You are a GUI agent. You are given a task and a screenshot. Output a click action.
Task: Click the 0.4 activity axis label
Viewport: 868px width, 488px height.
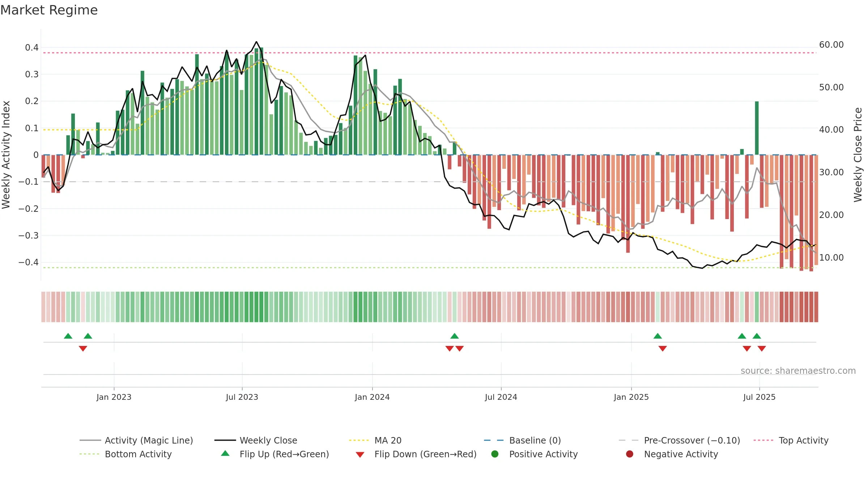pyautogui.click(x=32, y=48)
